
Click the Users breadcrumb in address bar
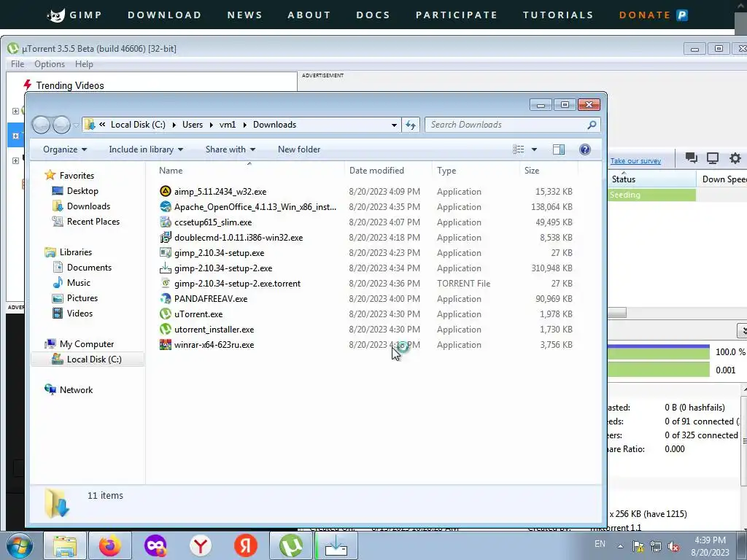point(193,125)
